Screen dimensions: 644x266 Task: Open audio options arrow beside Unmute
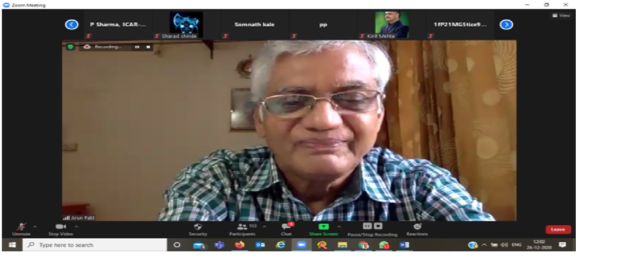click(x=35, y=226)
